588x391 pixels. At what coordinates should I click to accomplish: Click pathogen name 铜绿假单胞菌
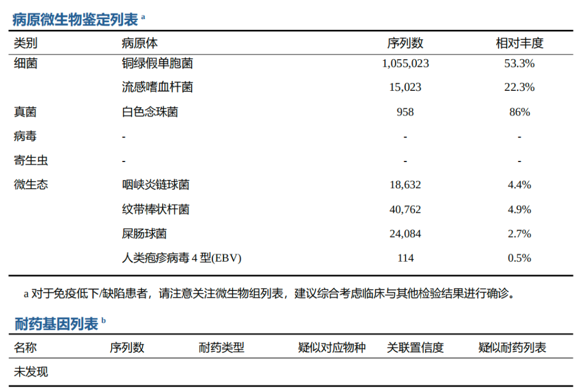click(157, 64)
